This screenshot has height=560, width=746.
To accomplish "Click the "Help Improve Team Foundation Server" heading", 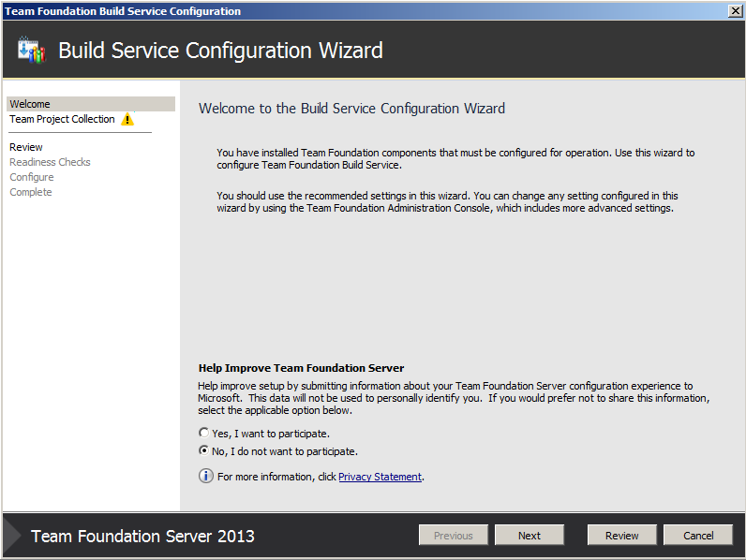I will 301,368.
